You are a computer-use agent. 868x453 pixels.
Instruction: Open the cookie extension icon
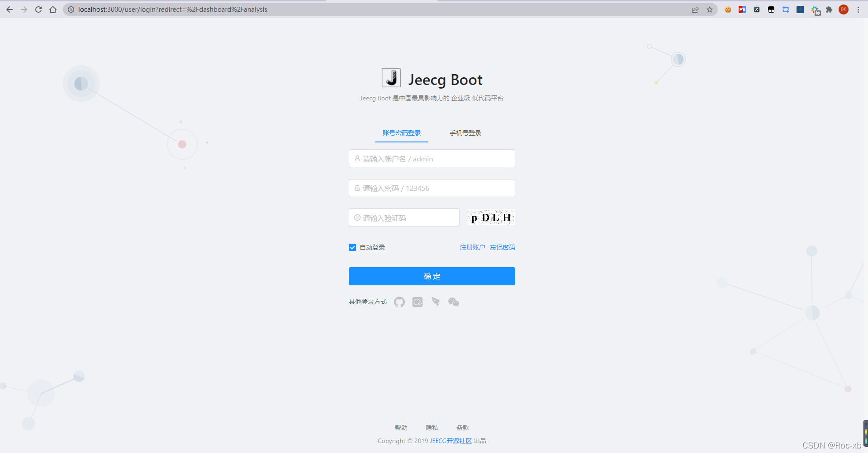coord(728,9)
